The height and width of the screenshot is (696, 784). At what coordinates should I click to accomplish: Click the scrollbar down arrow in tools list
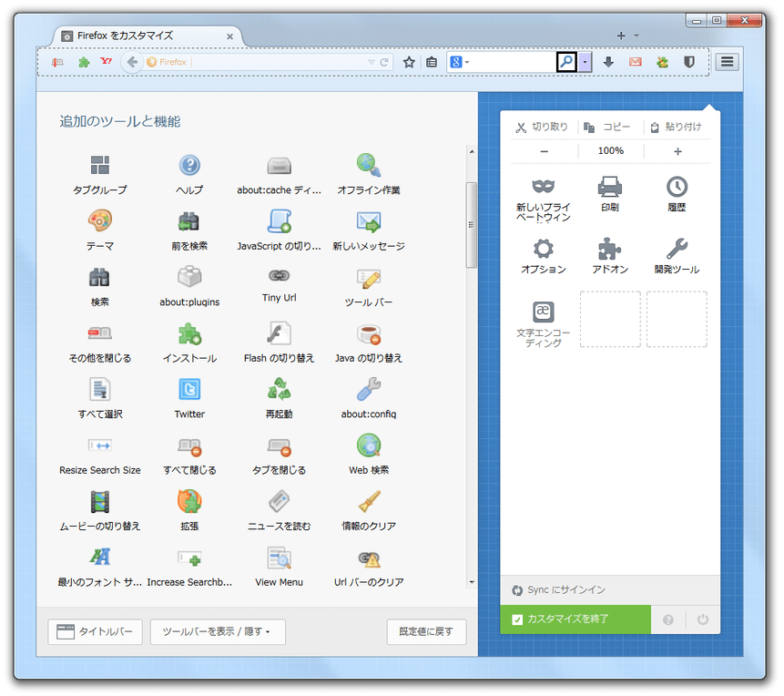[x=472, y=582]
